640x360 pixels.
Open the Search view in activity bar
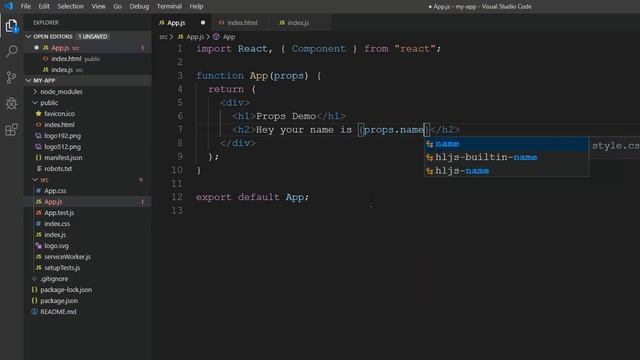[x=11, y=51]
